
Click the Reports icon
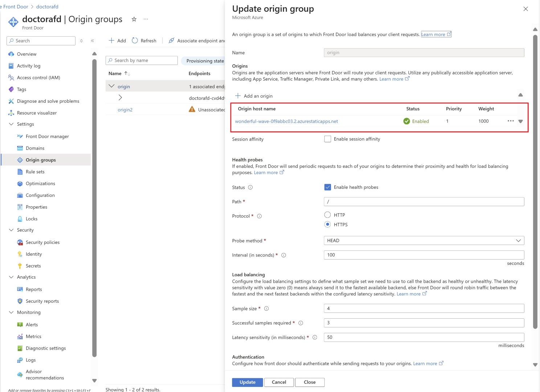(20, 289)
